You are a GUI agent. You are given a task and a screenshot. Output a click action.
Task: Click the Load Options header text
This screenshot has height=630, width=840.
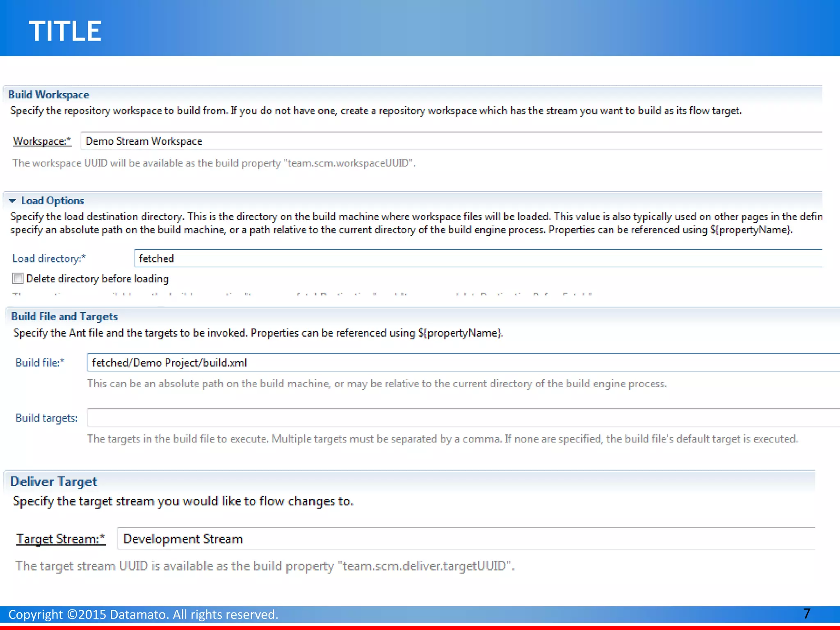pos(52,201)
